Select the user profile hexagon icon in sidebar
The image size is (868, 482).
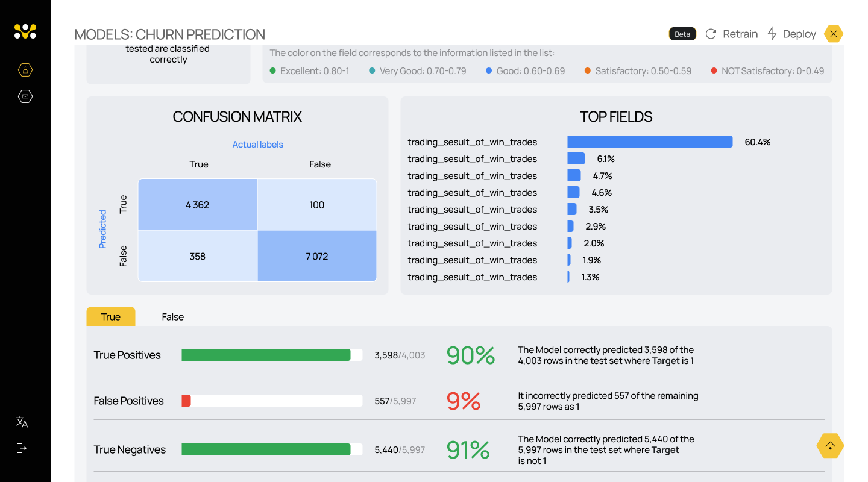25,70
